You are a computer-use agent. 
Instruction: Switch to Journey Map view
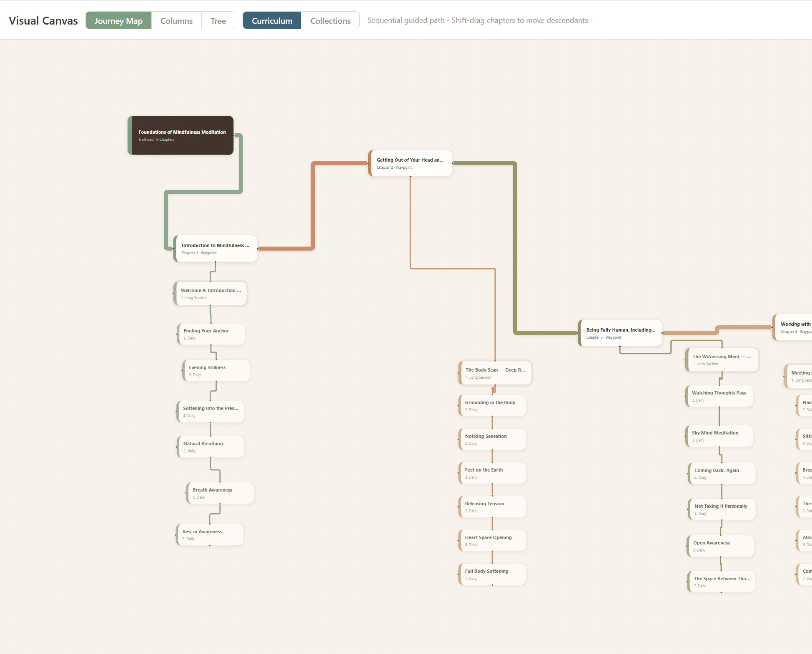[x=118, y=21]
